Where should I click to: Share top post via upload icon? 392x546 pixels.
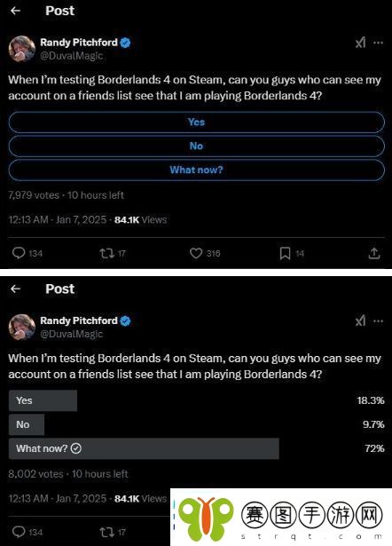374,253
